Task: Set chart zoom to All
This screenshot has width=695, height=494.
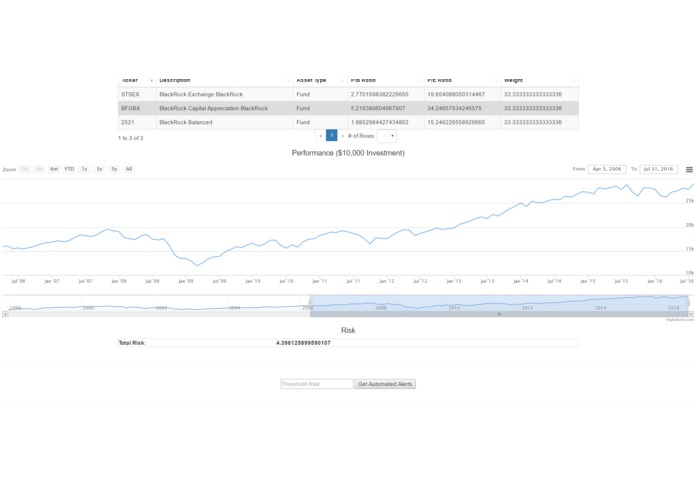Action: click(x=129, y=169)
